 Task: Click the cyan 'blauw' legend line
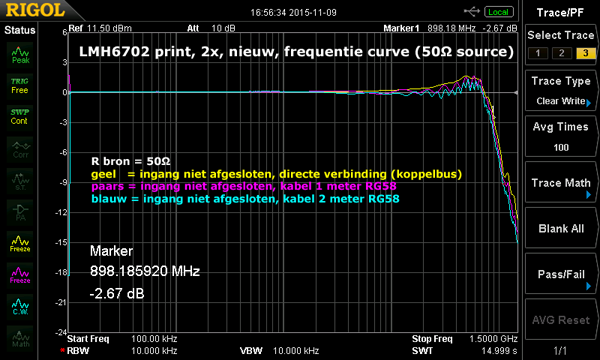click(x=245, y=199)
